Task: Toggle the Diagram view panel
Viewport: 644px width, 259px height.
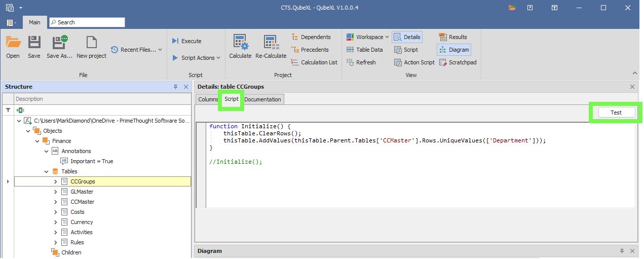Action: 453,50
